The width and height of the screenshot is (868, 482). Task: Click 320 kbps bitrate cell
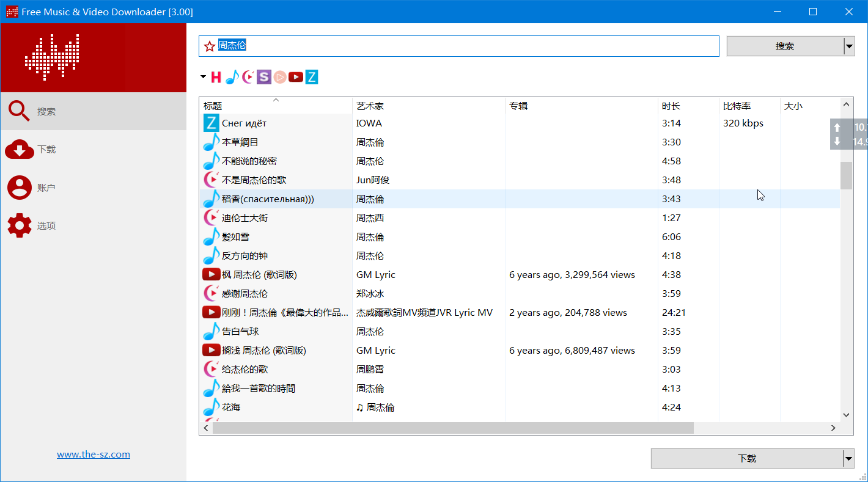[743, 123]
